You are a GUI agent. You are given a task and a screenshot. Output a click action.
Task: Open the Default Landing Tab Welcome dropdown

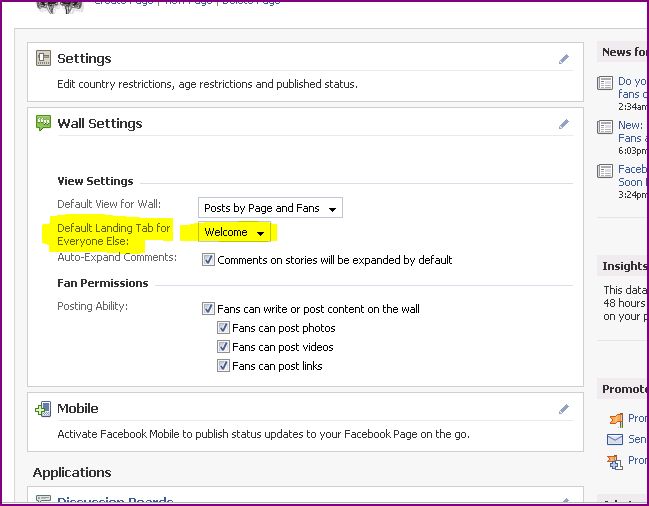tap(235, 233)
